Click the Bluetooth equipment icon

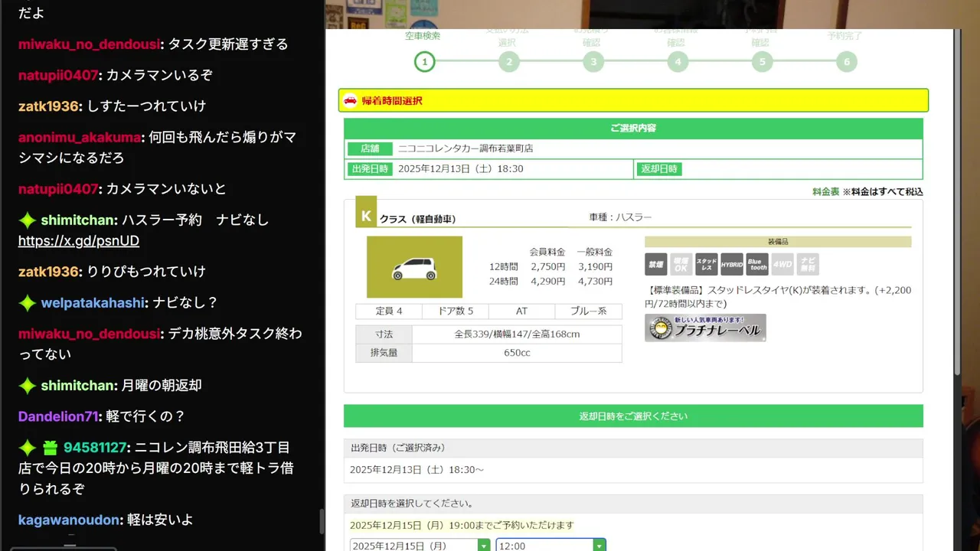tap(757, 265)
